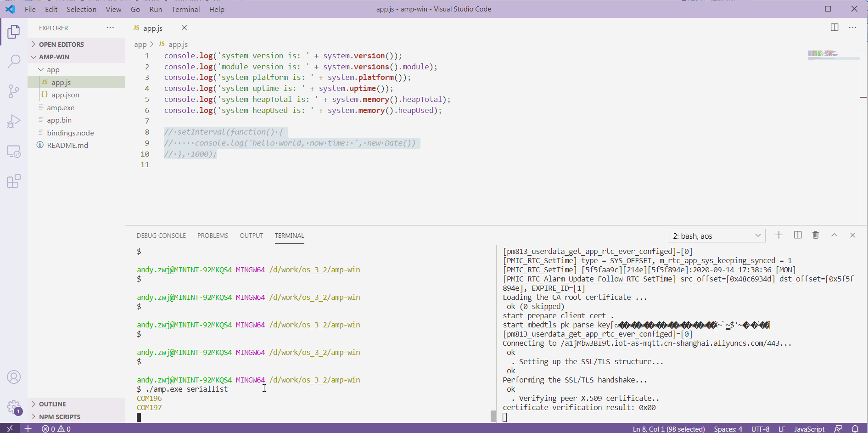Open app.bin in the explorer
This screenshot has height=433, width=868.
pyautogui.click(x=76, y=120)
